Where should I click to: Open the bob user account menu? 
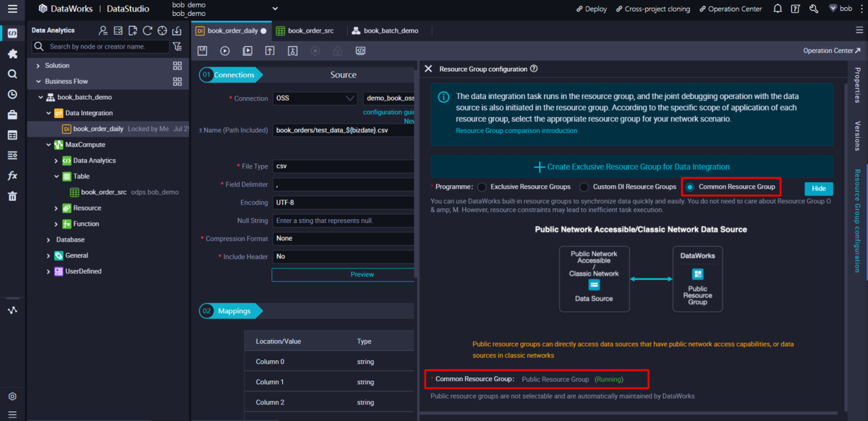(x=842, y=9)
